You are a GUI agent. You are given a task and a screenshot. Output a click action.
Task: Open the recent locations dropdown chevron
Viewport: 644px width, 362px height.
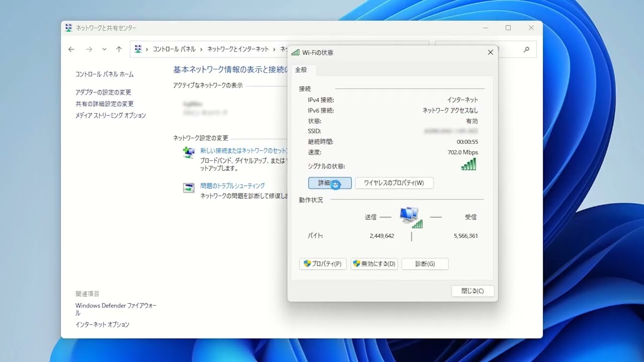click(x=104, y=49)
